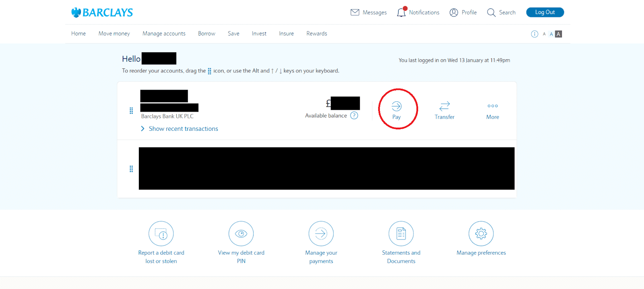This screenshot has height=289, width=644.
Task: Open Report a debit card lost or stolen
Action: (x=161, y=233)
